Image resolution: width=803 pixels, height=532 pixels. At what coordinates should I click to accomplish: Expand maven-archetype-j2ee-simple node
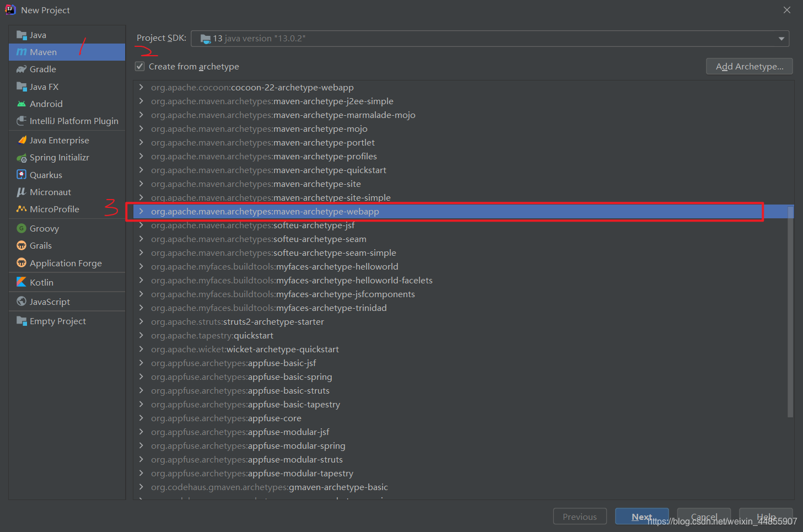(141, 101)
